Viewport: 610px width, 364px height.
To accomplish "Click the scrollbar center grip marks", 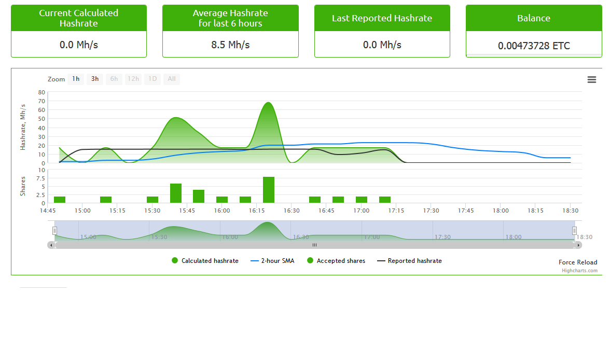I will coord(314,245).
